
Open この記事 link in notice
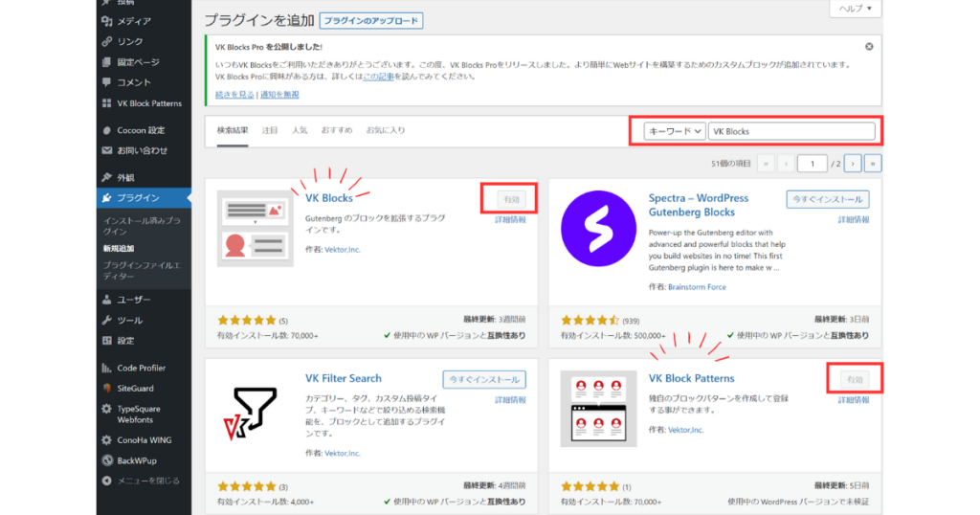tap(378, 77)
